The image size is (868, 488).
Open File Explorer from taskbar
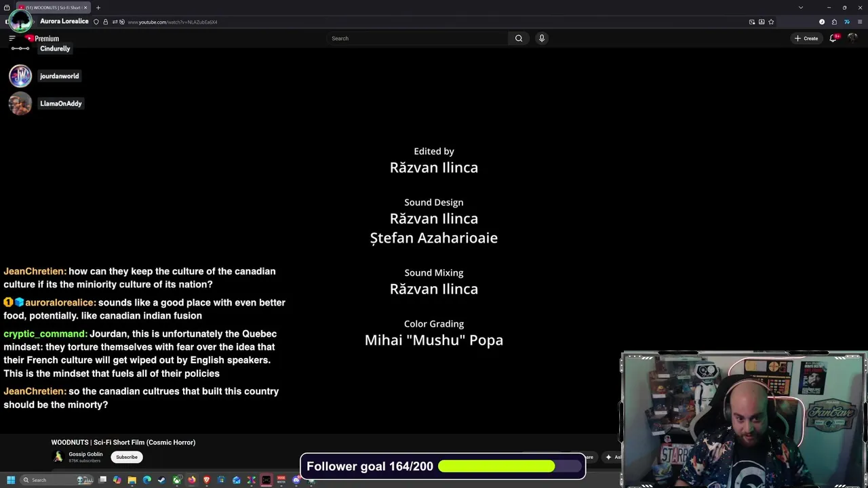132,480
